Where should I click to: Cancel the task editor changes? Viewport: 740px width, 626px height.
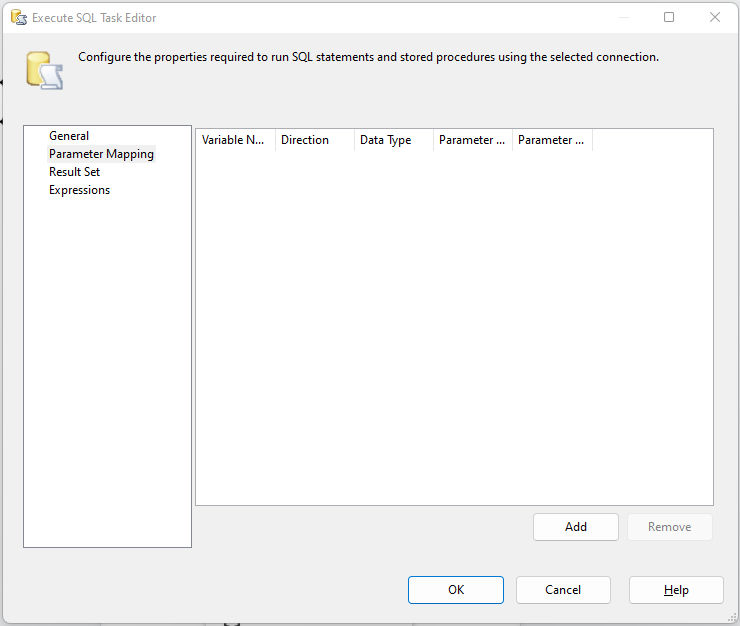(563, 590)
